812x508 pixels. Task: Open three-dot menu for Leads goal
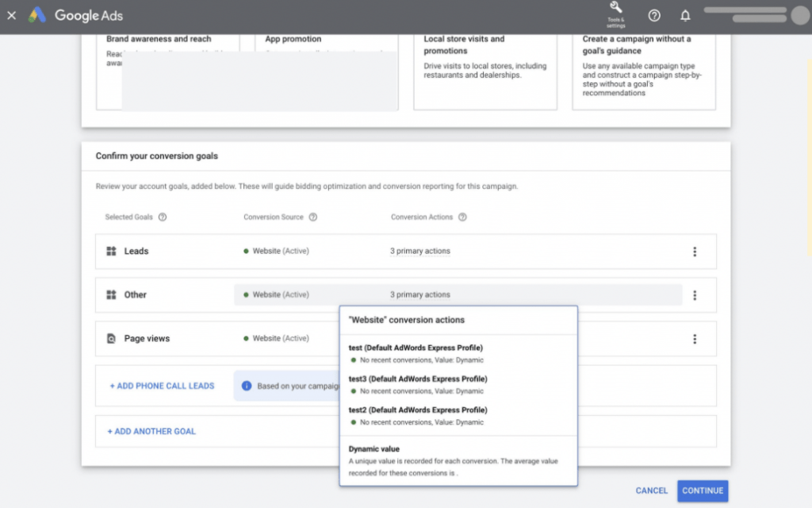coord(695,252)
